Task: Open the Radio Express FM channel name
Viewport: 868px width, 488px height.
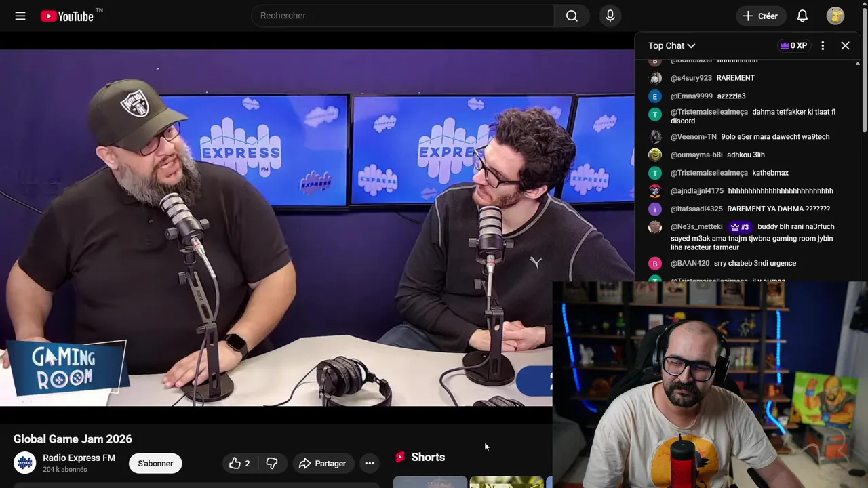Action: click(x=79, y=458)
